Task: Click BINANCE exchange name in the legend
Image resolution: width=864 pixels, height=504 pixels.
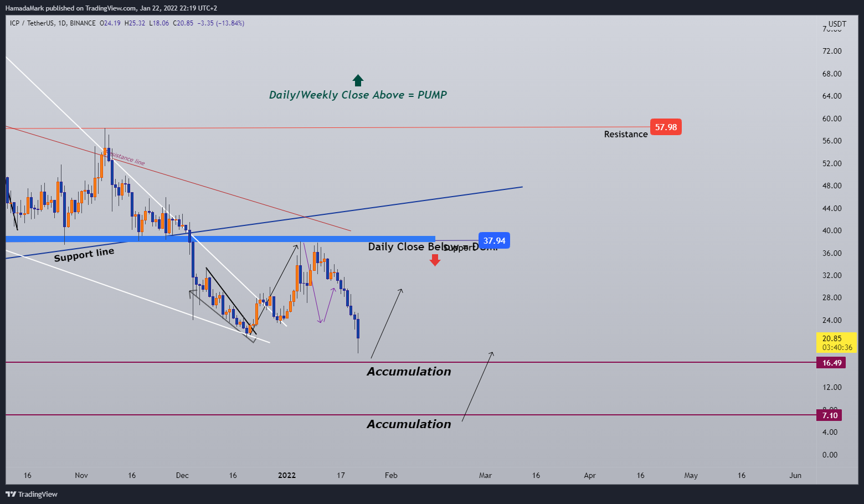Action: pos(83,23)
